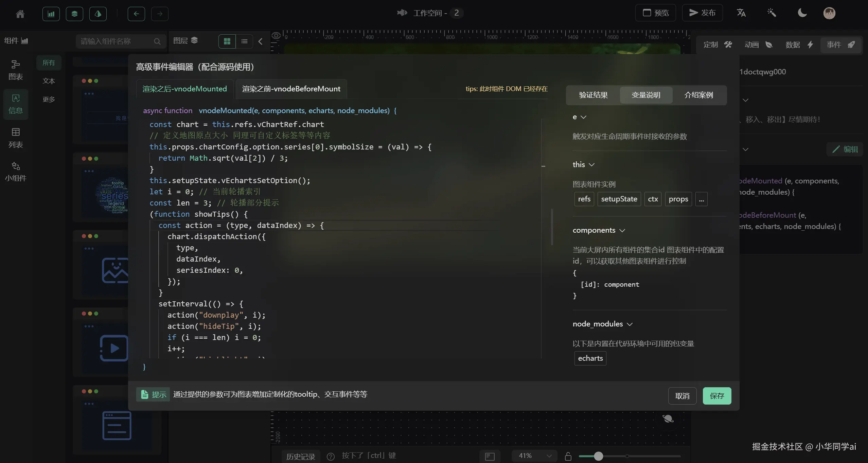Select the 图表 category in sidebar
The height and width of the screenshot is (463, 868).
tap(16, 70)
